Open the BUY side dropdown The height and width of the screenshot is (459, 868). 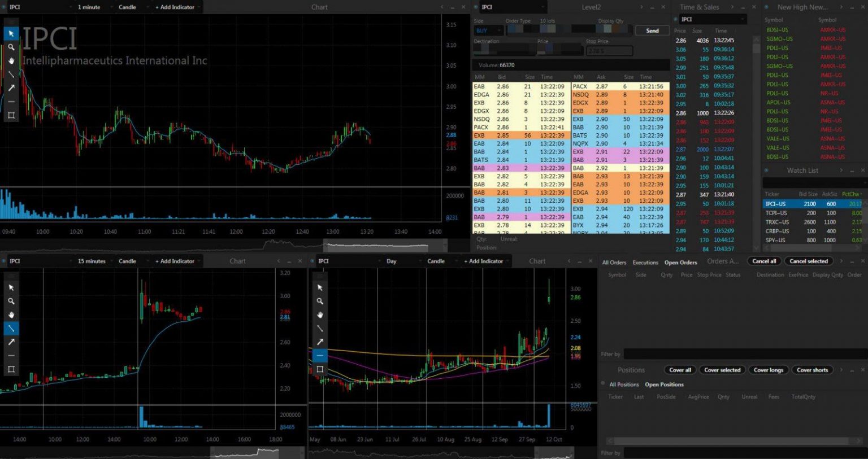coord(488,30)
